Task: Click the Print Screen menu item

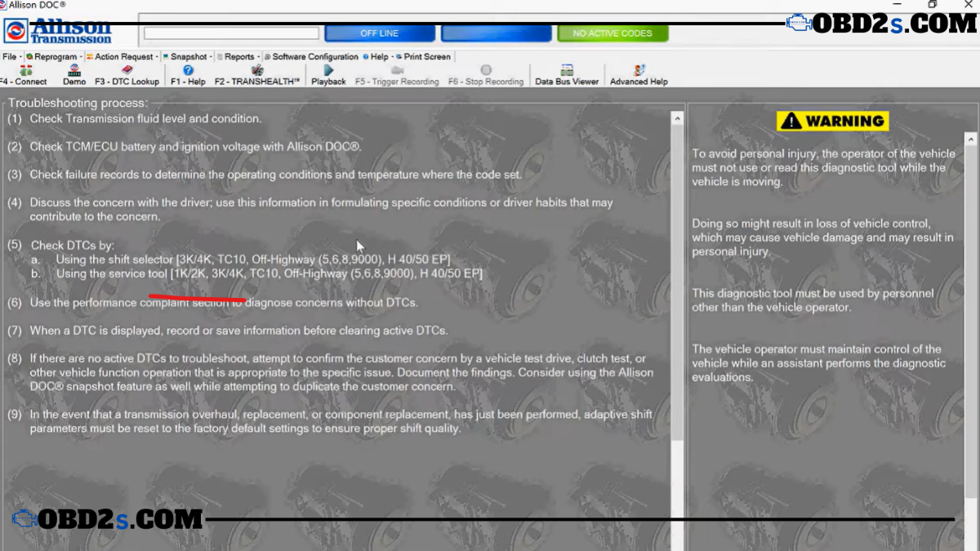Action: point(424,57)
